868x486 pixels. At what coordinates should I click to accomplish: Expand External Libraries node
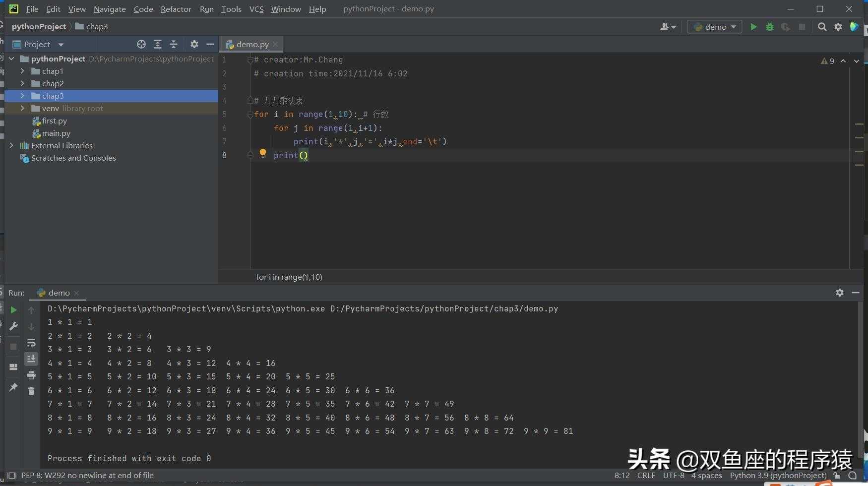11,145
